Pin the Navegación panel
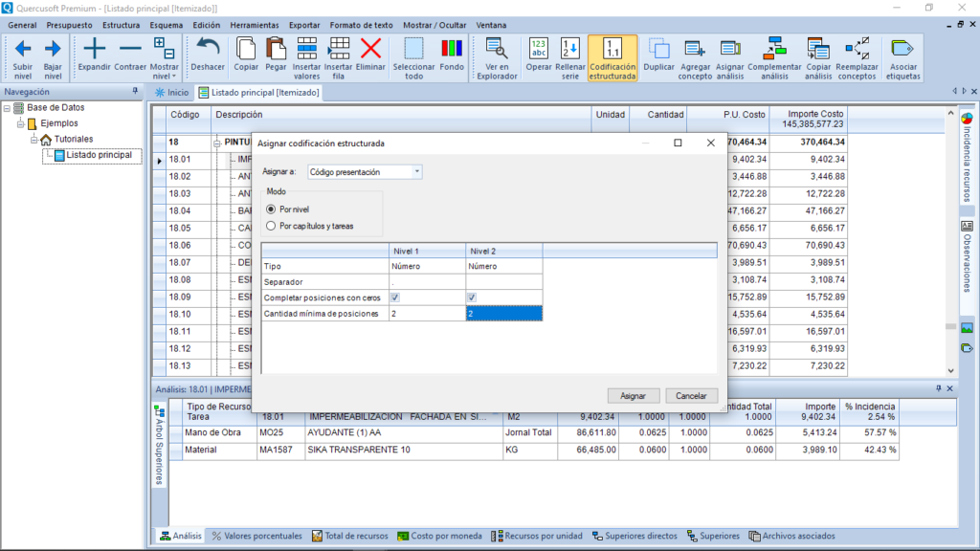 pyautogui.click(x=135, y=91)
